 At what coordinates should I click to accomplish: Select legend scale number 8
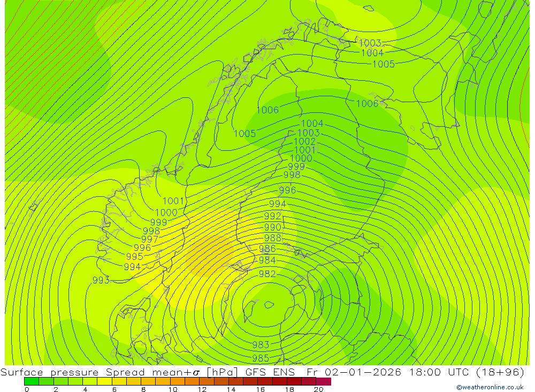(x=143, y=389)
